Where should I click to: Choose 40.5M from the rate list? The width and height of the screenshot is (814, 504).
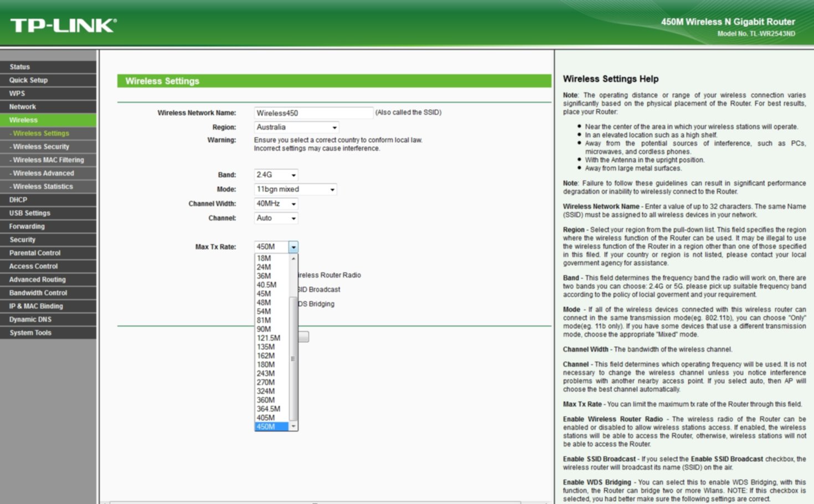pos(272,285)
